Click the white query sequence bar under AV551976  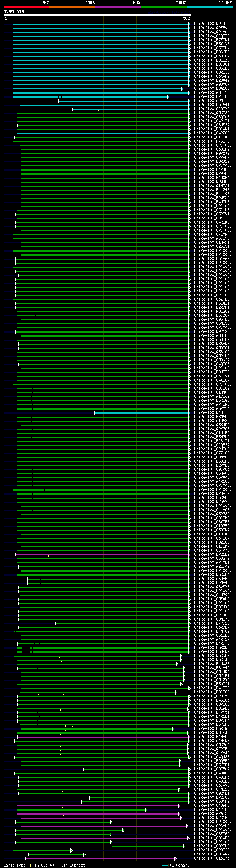pyautogui.click(x=97, y=15)
